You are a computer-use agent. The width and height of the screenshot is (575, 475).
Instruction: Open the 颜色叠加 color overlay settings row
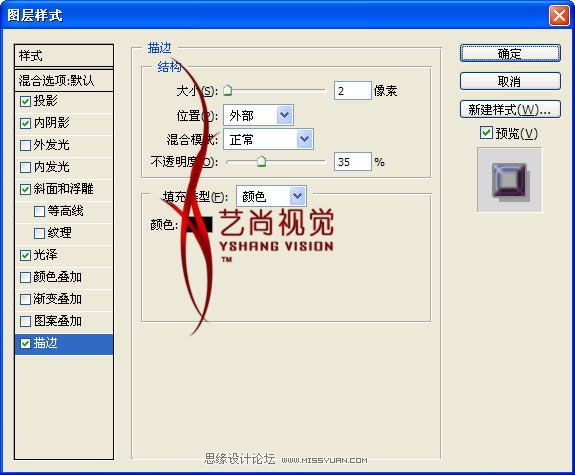coord(64,278)
